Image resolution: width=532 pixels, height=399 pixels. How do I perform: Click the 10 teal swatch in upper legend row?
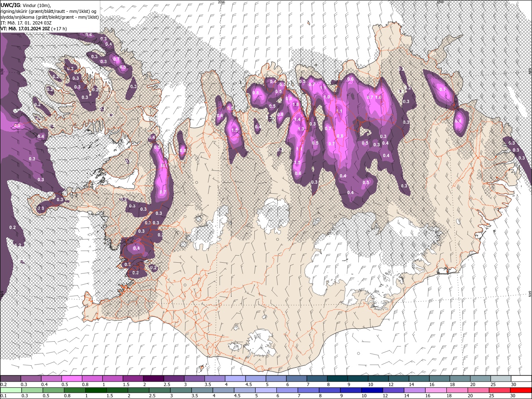(x=378, y=379)
